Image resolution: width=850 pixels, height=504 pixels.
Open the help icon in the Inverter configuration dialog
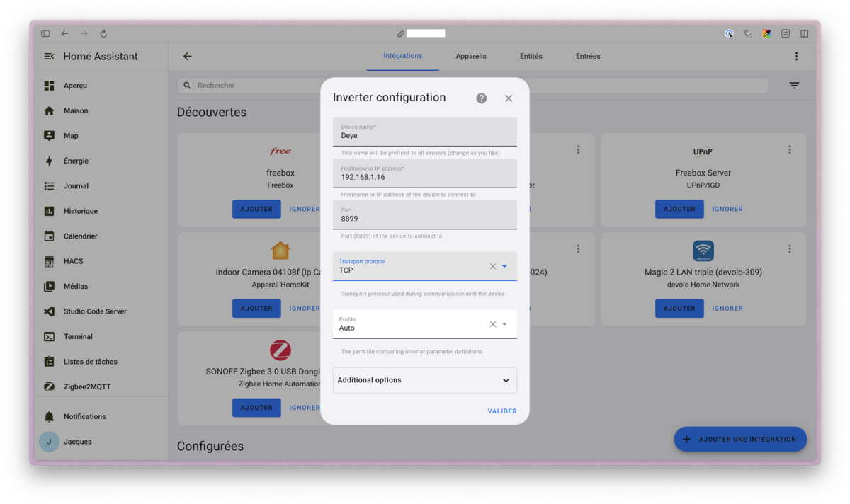[x=482, y=98]
